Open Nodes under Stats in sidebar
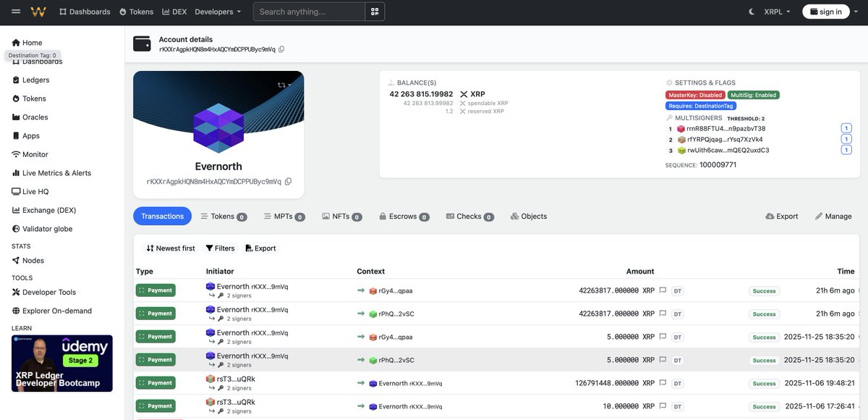The image size is (868, 420). point(27,261)
